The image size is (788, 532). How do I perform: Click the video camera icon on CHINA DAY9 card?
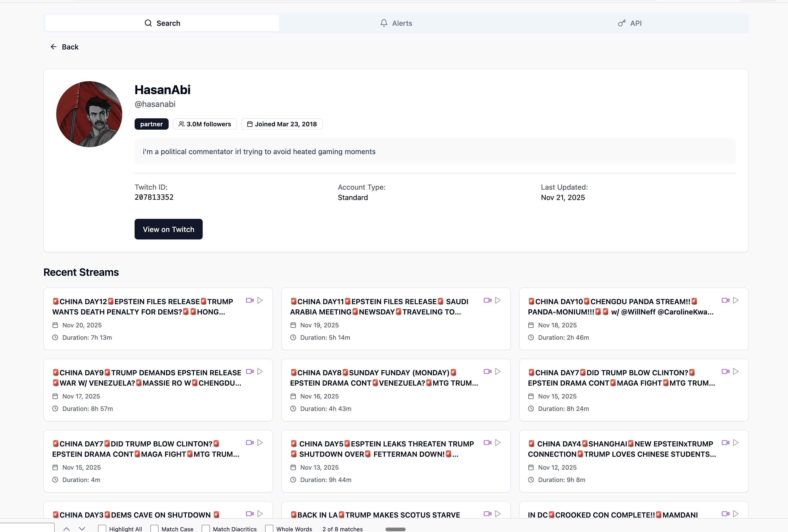click(250, 371)
